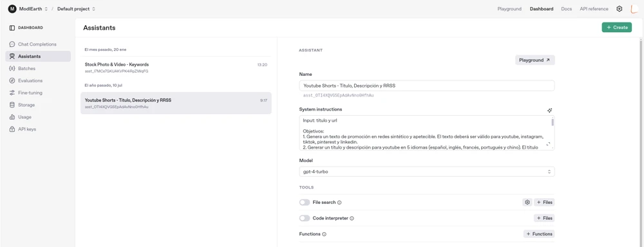The width and height of the screenshot is (644, 247).
Task: Create a new assistant
Action: point(616,28)
